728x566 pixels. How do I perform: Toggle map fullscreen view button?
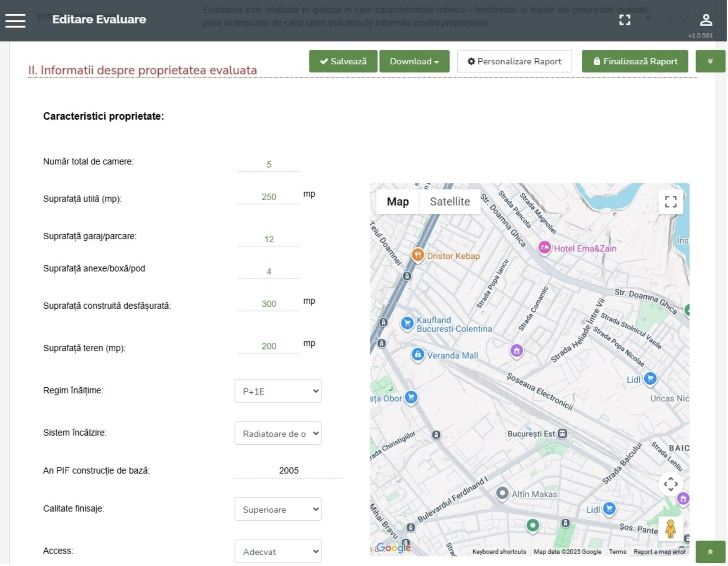click(x=670, y=202)
